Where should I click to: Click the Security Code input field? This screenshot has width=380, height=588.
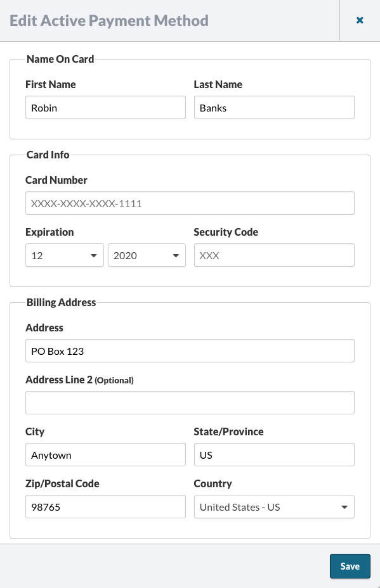[274, 255]
